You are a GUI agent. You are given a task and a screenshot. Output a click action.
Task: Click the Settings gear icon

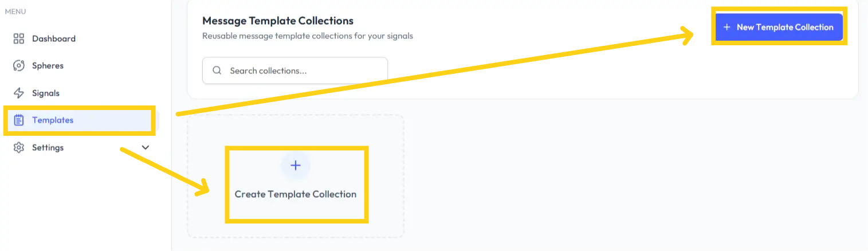coord(19,148)
